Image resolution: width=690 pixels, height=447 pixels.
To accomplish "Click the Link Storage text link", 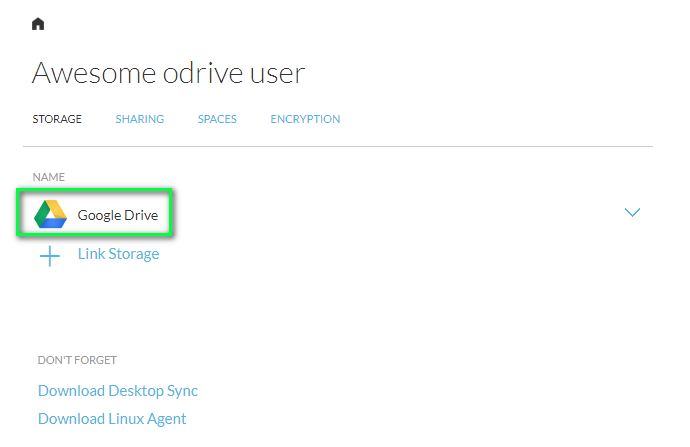I will pyautogui.click(x=118, y=254).
